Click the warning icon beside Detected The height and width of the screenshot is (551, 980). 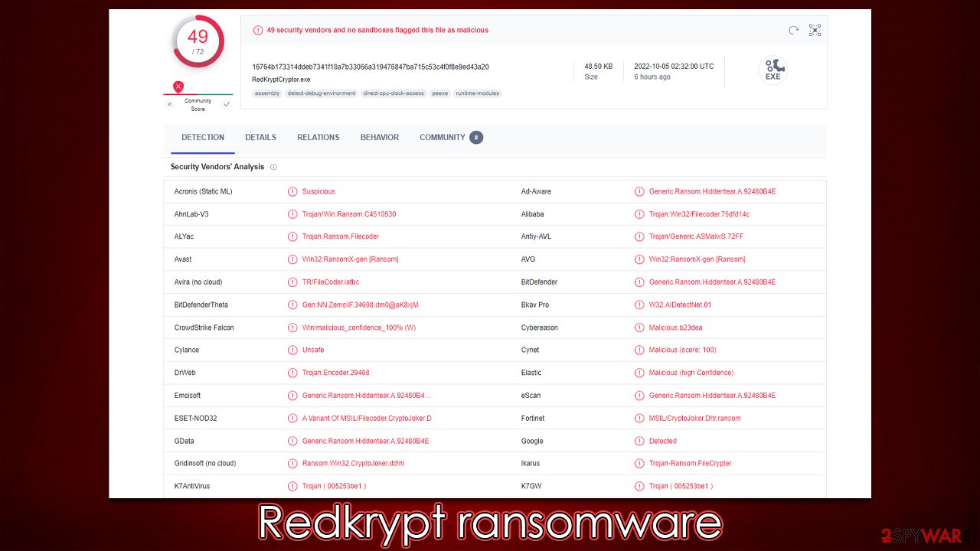click(x=639, y=441)
